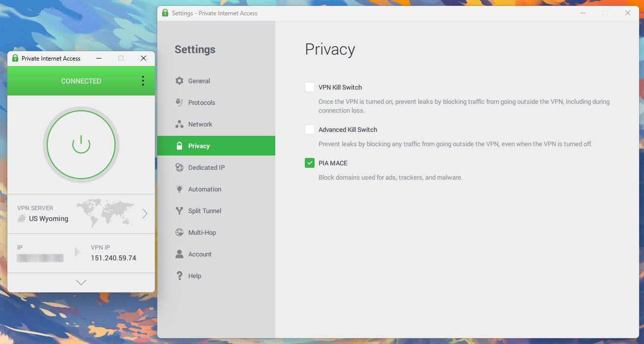The image size is (644, 344).
Task: Select the Dedicated IP tab
Action: [216, 167]
